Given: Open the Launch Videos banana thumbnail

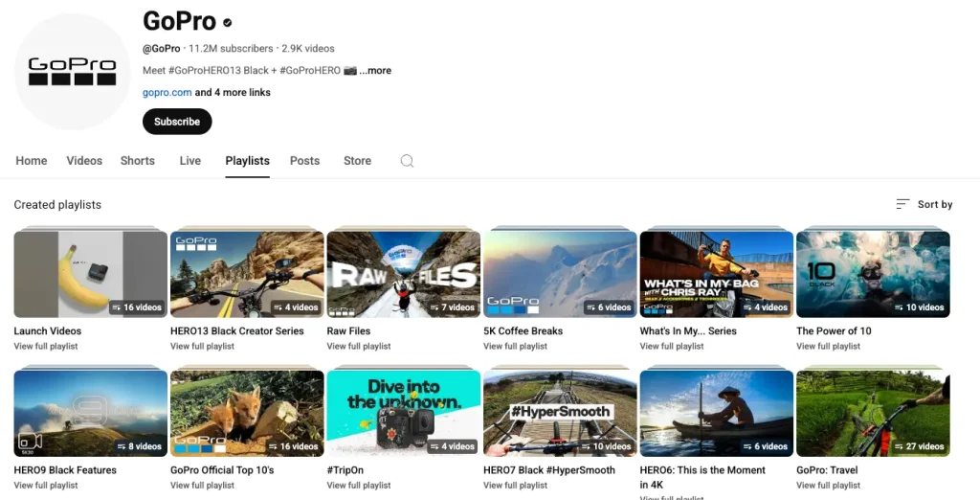Looking at the screenshot, I should click(x=91, y=274).
